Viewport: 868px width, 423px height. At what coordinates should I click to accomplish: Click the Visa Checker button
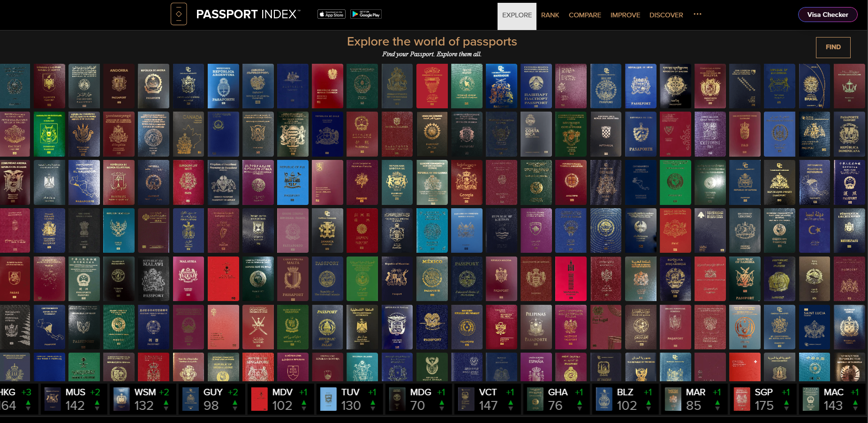pos(827,15)
